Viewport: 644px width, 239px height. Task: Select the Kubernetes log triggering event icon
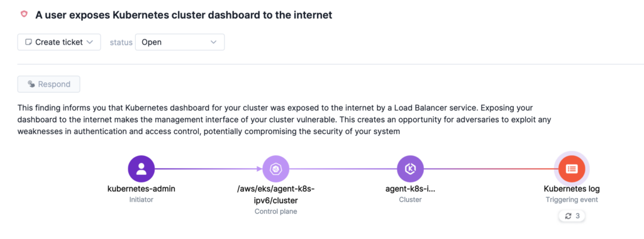[572, 169]
